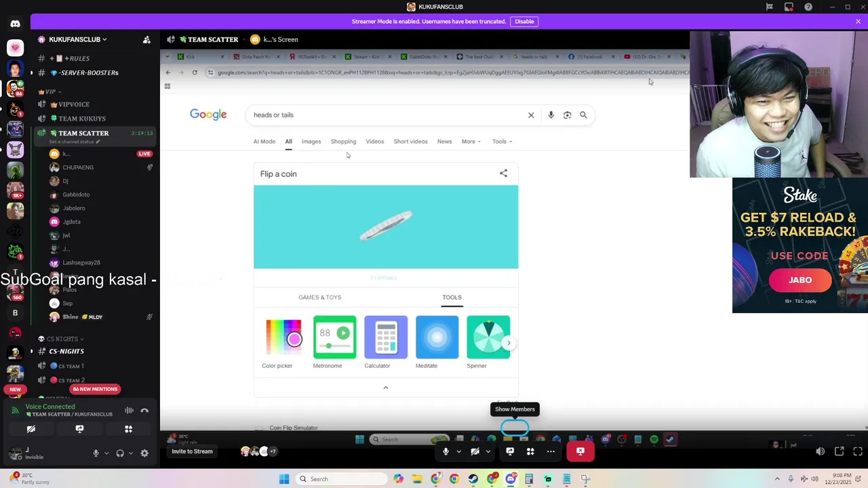The height and width of the screenshot is (488, 868).
Task: Open user settings gear icon
Action: [144, 453]
